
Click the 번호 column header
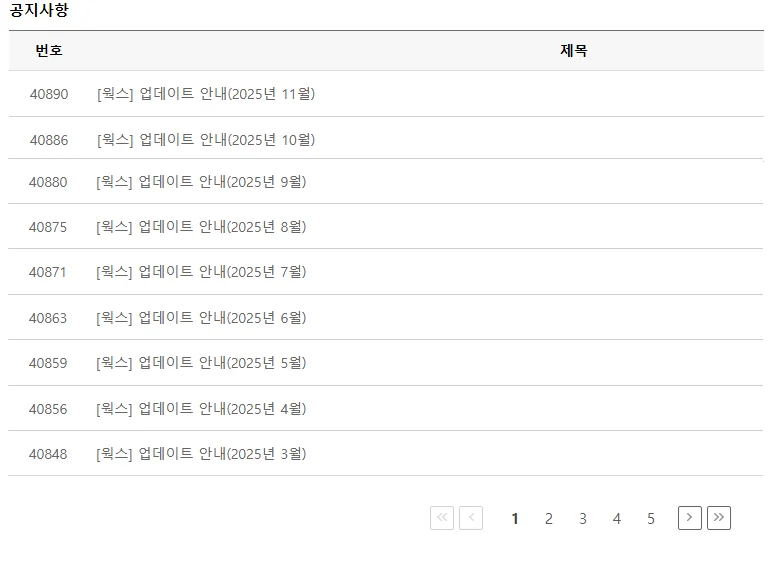click(49, 51)
